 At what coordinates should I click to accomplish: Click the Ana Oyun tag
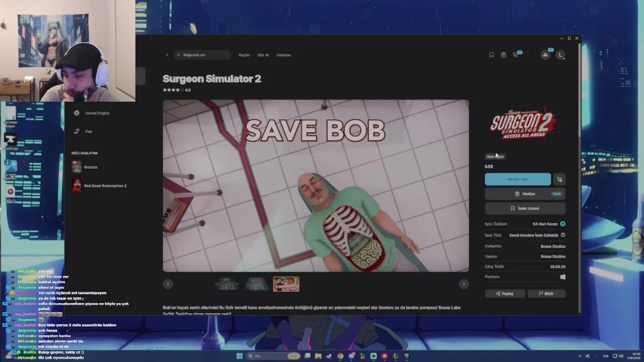(495, 156)
